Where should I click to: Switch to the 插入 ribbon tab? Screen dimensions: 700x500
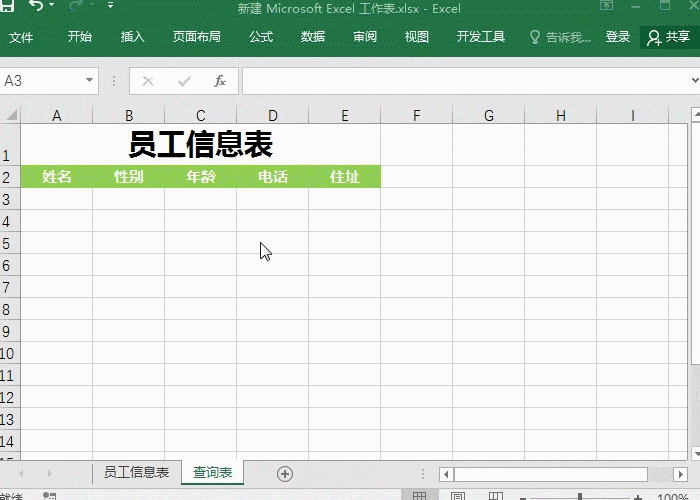click(133, 37)
